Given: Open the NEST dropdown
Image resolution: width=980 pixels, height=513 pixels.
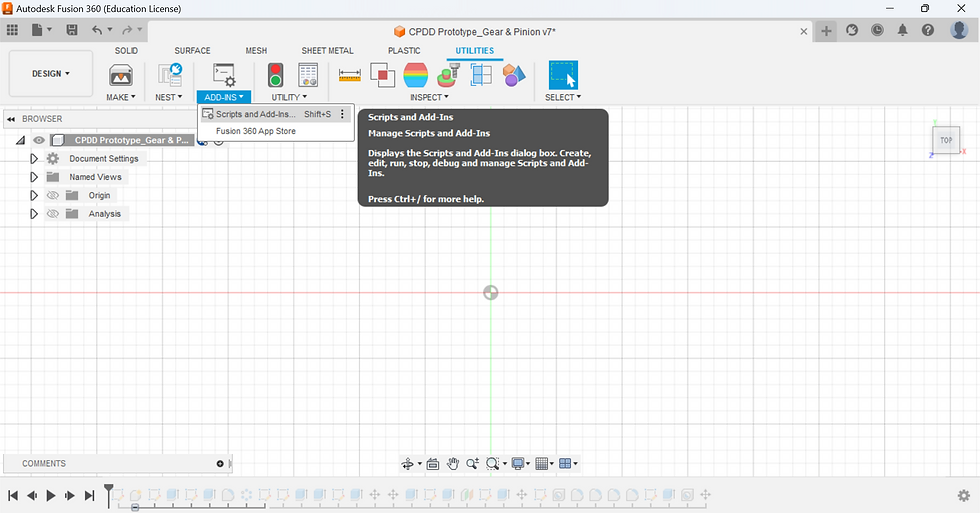Looking at the screenshot, I should tap(169, 97).
